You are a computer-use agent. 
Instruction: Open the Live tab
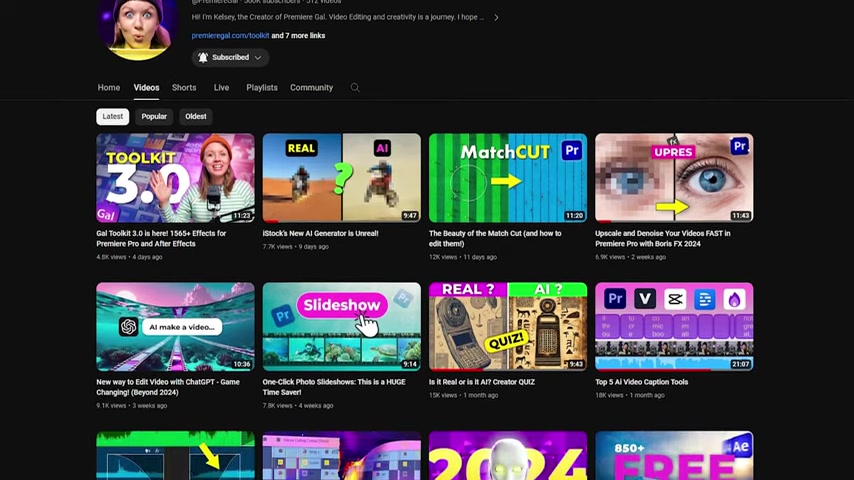(x=221, y=88)
